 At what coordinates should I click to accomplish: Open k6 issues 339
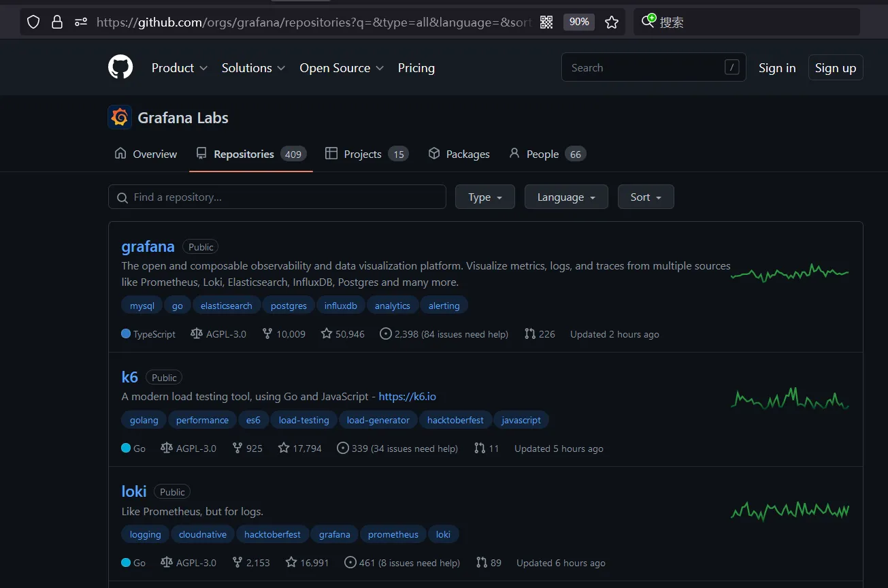pos(397,448)
